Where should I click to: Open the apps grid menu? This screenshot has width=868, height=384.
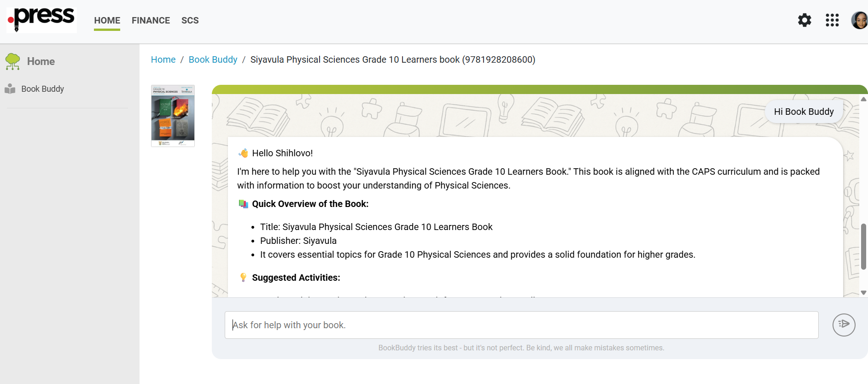832,20
